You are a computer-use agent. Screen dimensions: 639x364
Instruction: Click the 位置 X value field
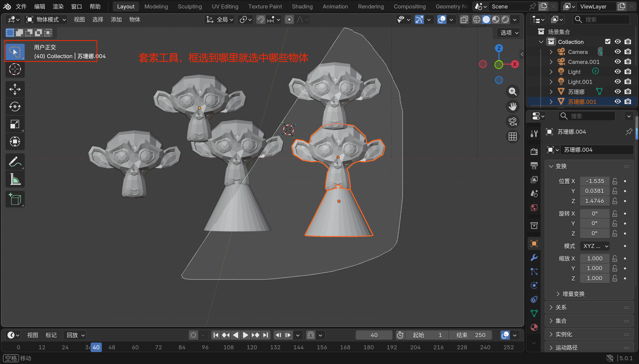click(595, 181)
